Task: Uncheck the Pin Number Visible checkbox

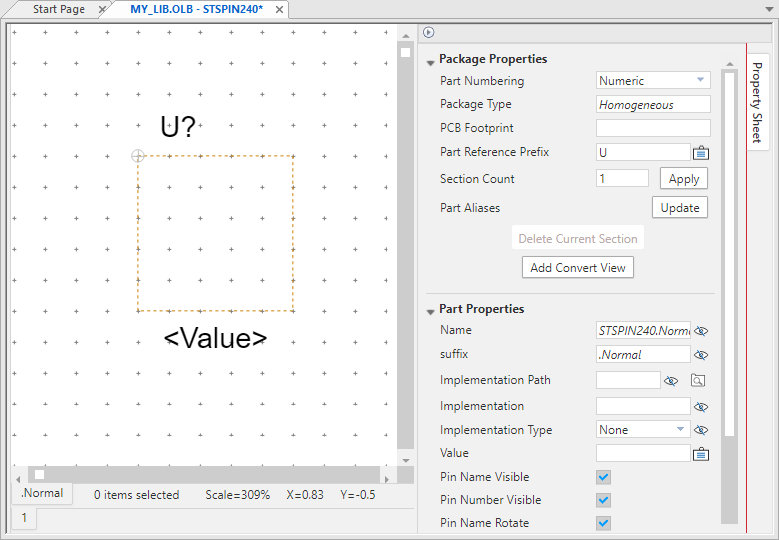Action: 603,501
